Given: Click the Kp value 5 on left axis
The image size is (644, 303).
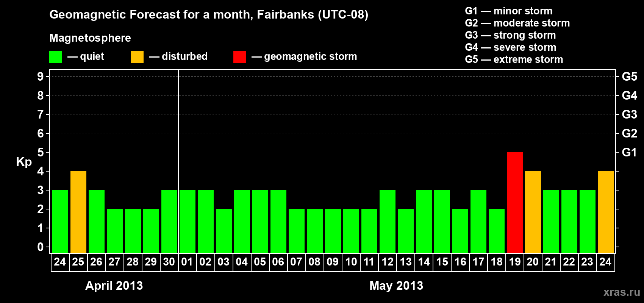Looking at the screenshot, I should [41, 152].
